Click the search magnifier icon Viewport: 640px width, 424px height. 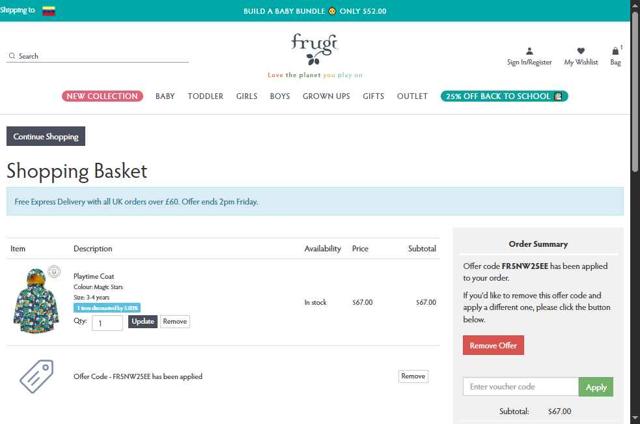12,56
